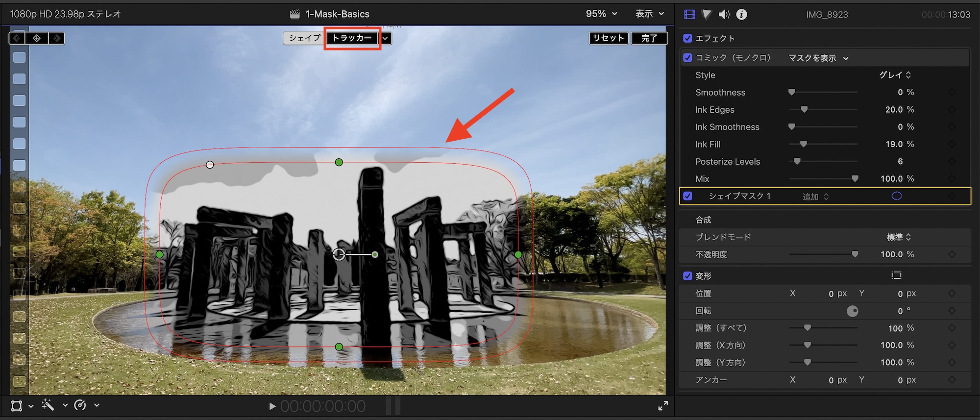
Task: Click the リセット button
Action: 609,38
